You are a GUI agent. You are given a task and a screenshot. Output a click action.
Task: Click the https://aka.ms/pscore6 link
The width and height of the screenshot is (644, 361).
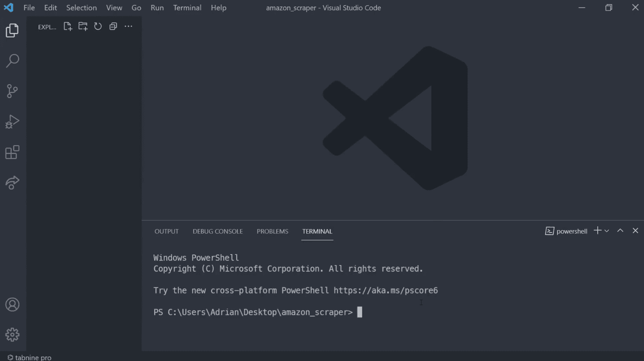[385, 291]
